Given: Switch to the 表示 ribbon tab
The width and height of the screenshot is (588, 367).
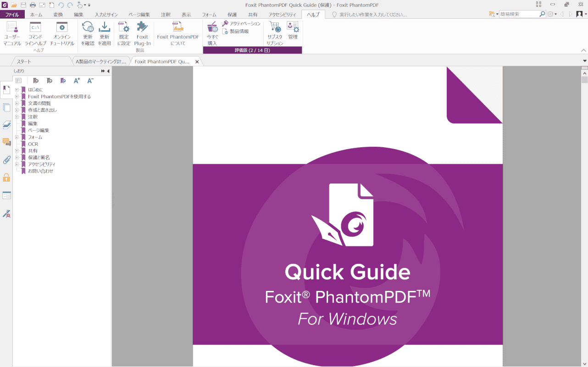Looking at the screenshot, I should 186,15.
